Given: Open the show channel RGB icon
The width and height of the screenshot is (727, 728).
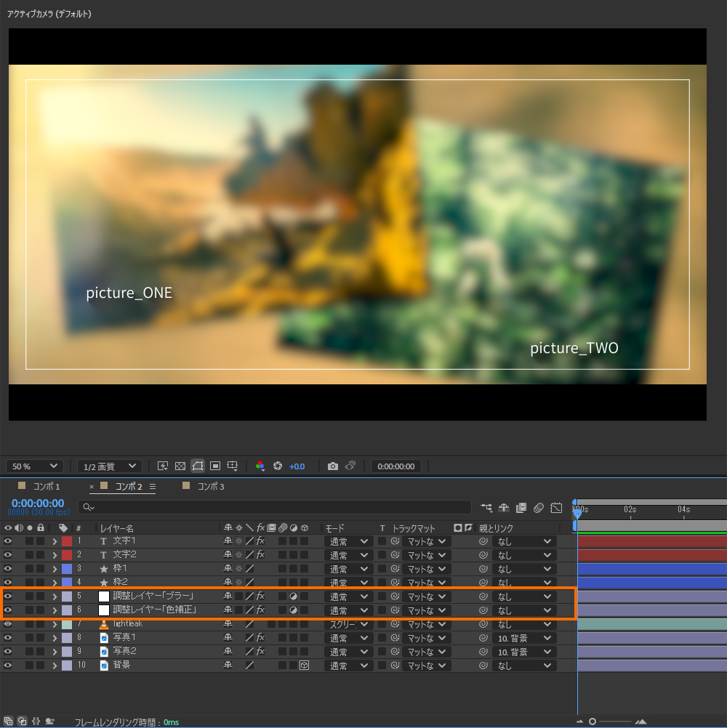Looking at the screenshot, I should (260, 466).
